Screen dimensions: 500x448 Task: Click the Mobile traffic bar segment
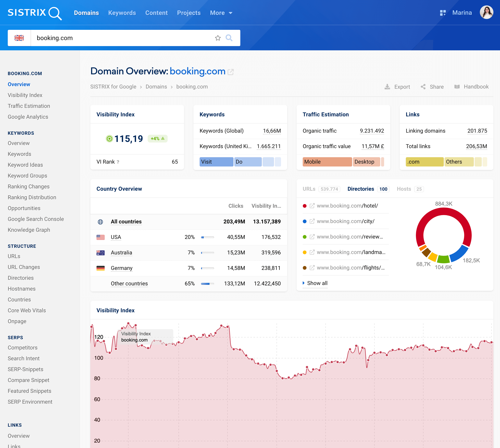(327, 162)
